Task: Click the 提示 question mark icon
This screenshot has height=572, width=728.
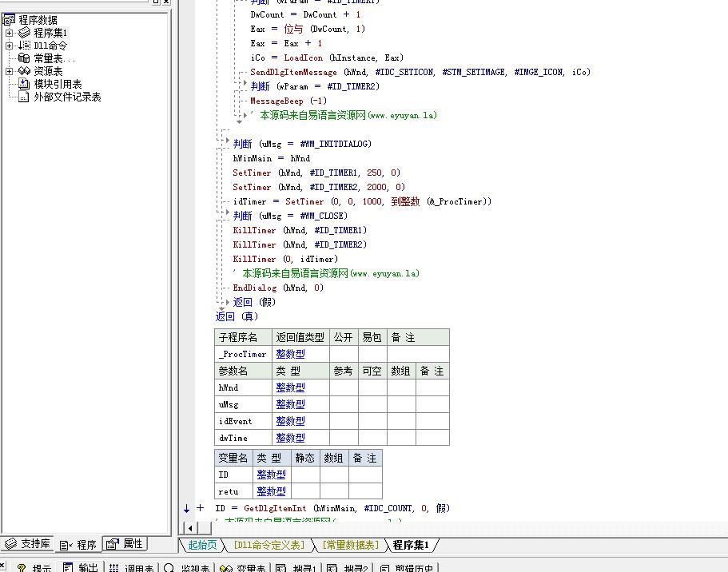Action: coord(22,567)
